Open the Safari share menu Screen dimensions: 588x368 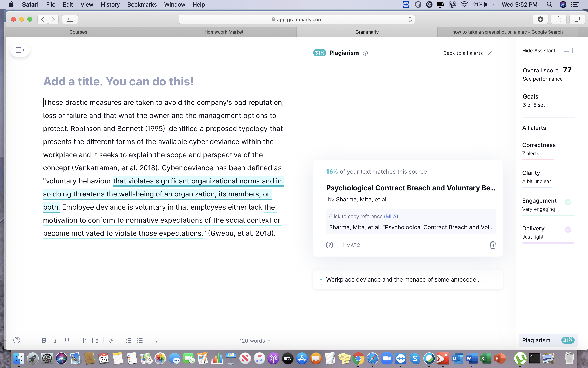(x=559, y=19)
